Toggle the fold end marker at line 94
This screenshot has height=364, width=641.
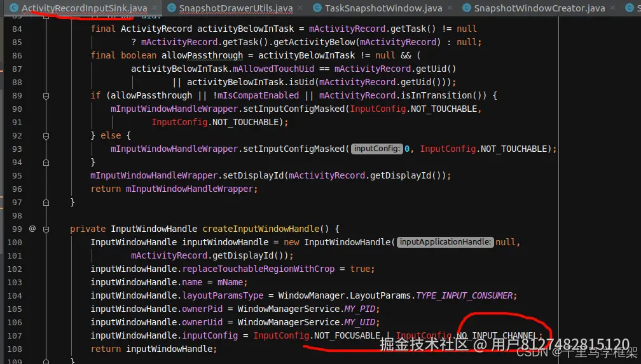(x=46, y=163)
